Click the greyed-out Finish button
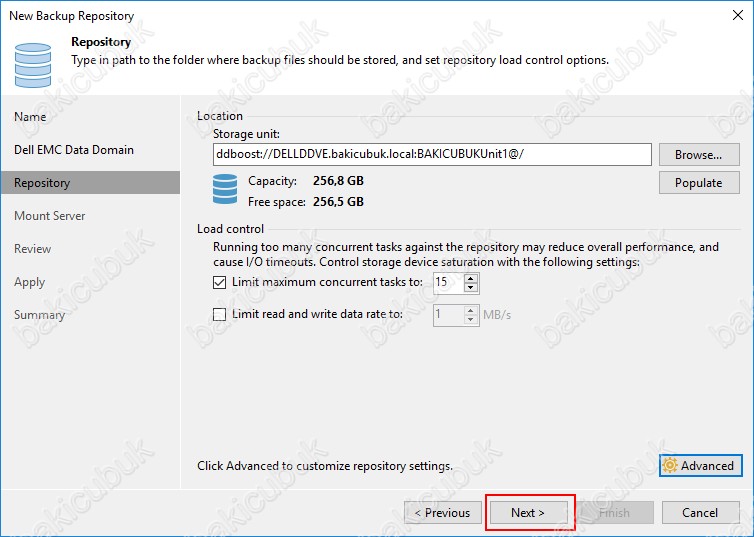The image size is (754, 537). pyautogui.click(x=614, y=513)
